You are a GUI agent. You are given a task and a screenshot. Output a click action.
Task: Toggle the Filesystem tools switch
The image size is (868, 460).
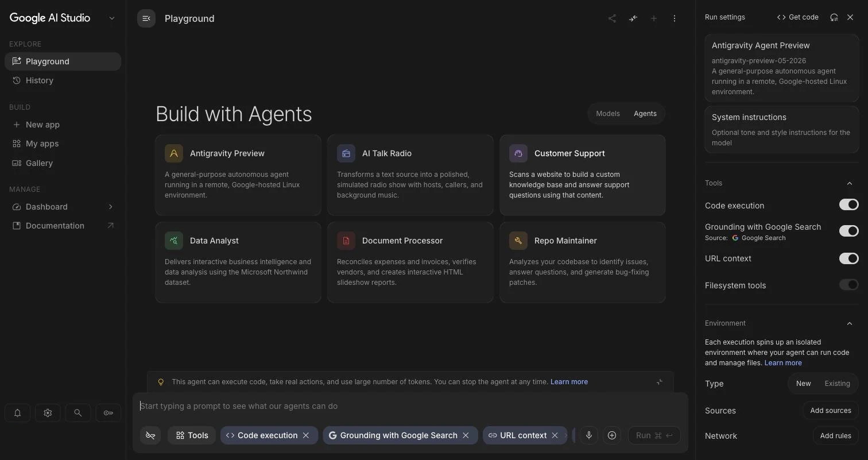pyautogui.click(x=848, y=285)
